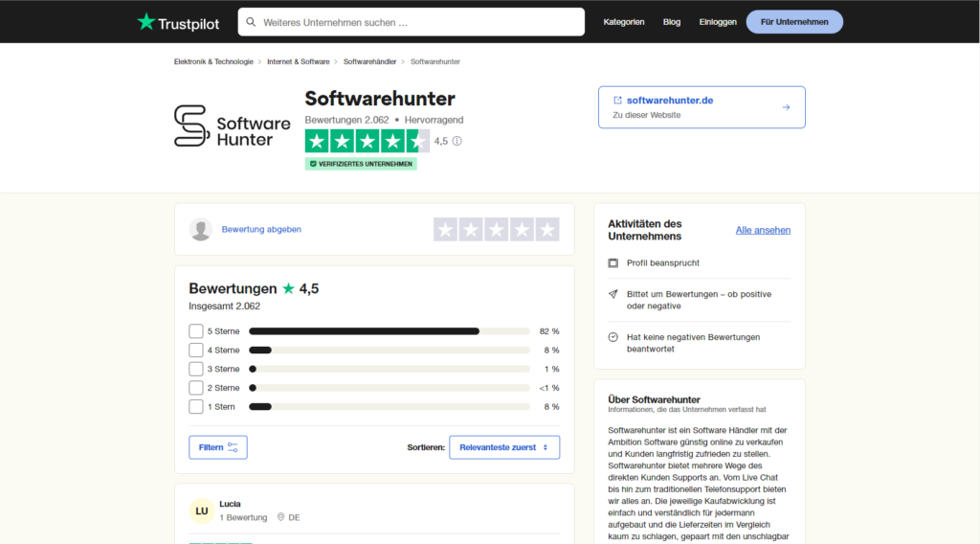The width and height of the screenshot is (980, 544).
Task: Click the Elektronik & Technologie breadcrumb
Action: (x=213, y=62)
